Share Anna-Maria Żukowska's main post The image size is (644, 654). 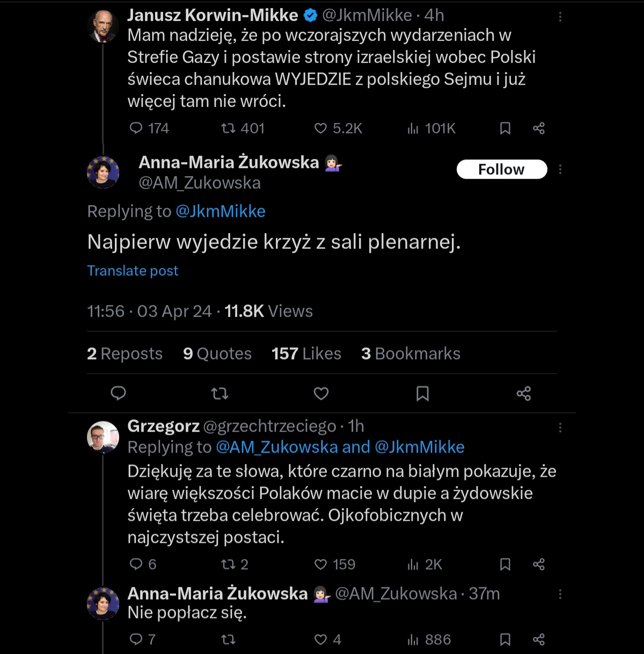coord(524,394)
